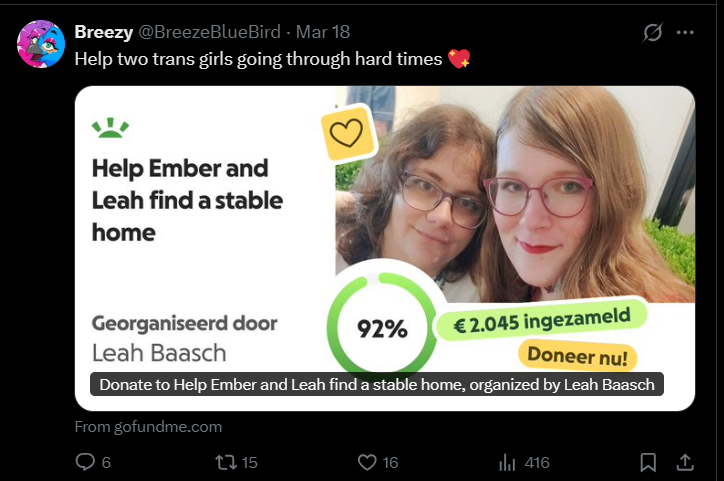The image size is (724, 481).
Task: Open the more options ellipsis menu
Action: [686, 32]
